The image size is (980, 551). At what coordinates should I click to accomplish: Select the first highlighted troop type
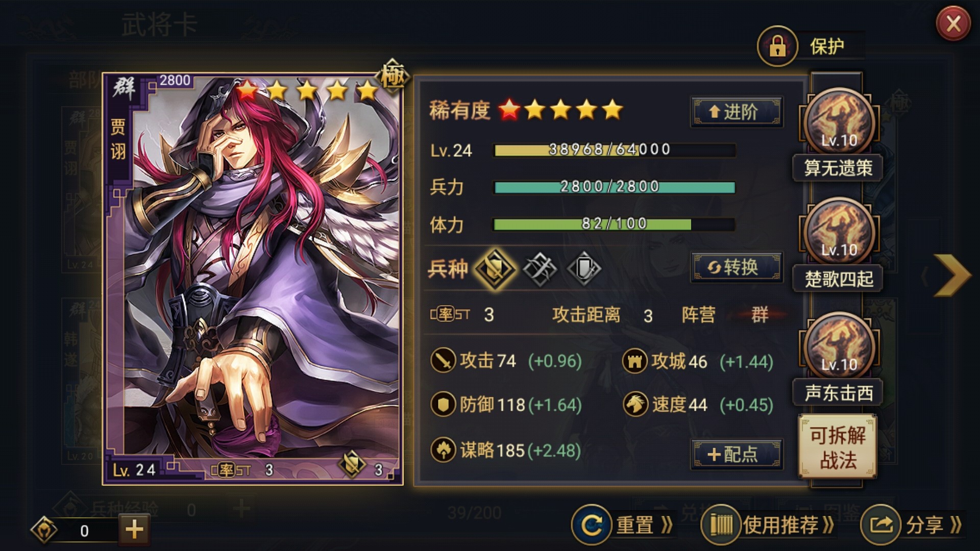coord(495,268)
